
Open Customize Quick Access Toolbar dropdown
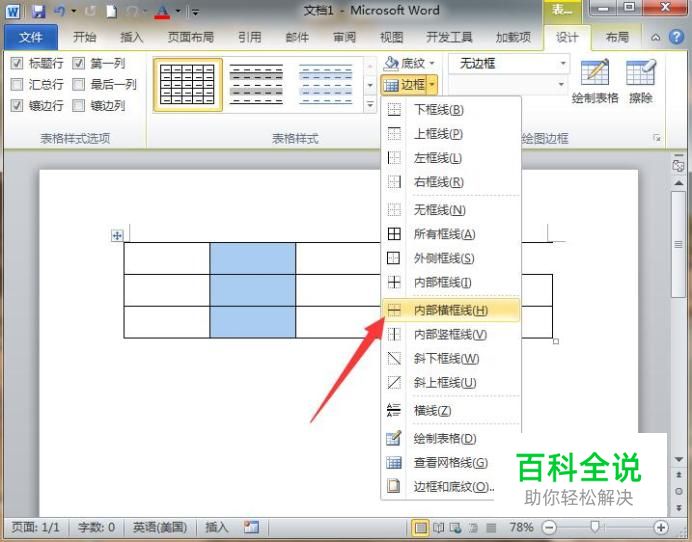[195, 12]
